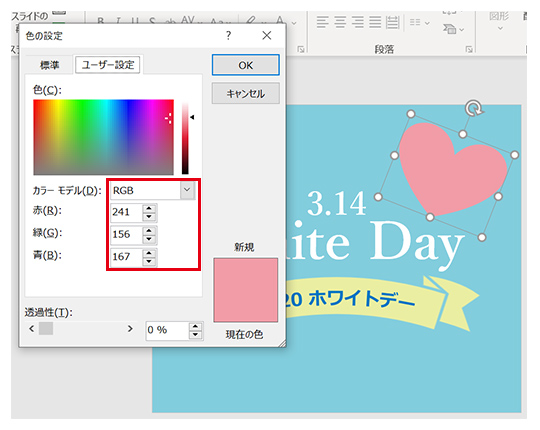
Task: Click the justify paragraph icon
Action: [375, 22]
